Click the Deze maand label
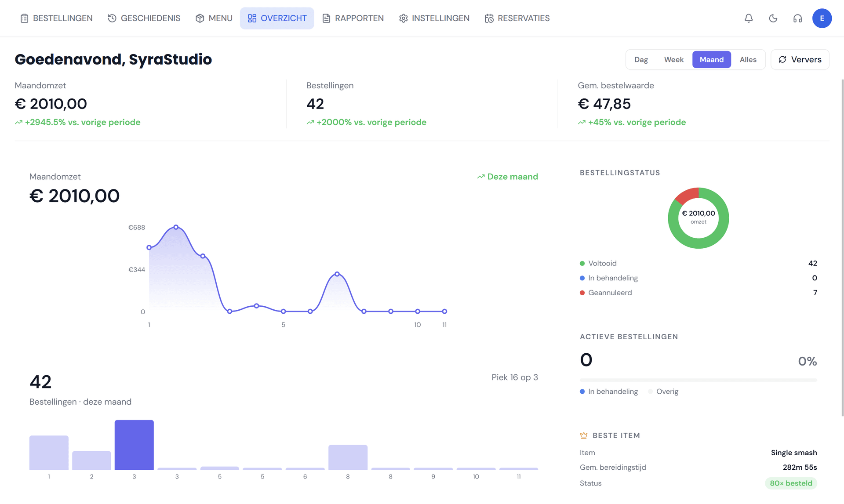 pos(513,177)
